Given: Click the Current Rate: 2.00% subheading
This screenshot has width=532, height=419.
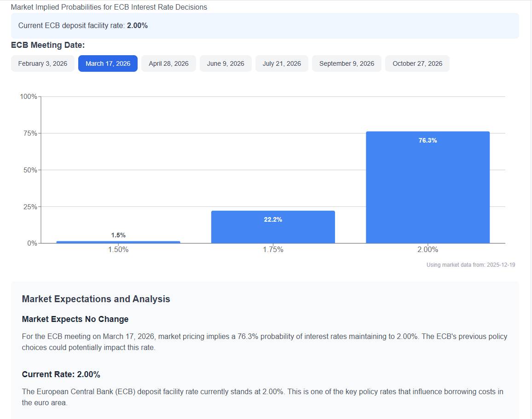Looking at the screenshot, I should tap(61, 374).
